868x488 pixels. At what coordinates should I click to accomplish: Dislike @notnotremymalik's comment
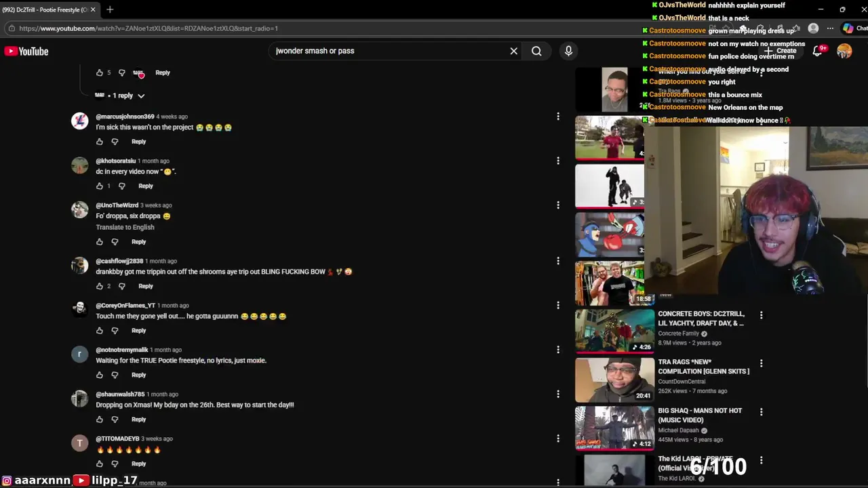click(115, 375)
